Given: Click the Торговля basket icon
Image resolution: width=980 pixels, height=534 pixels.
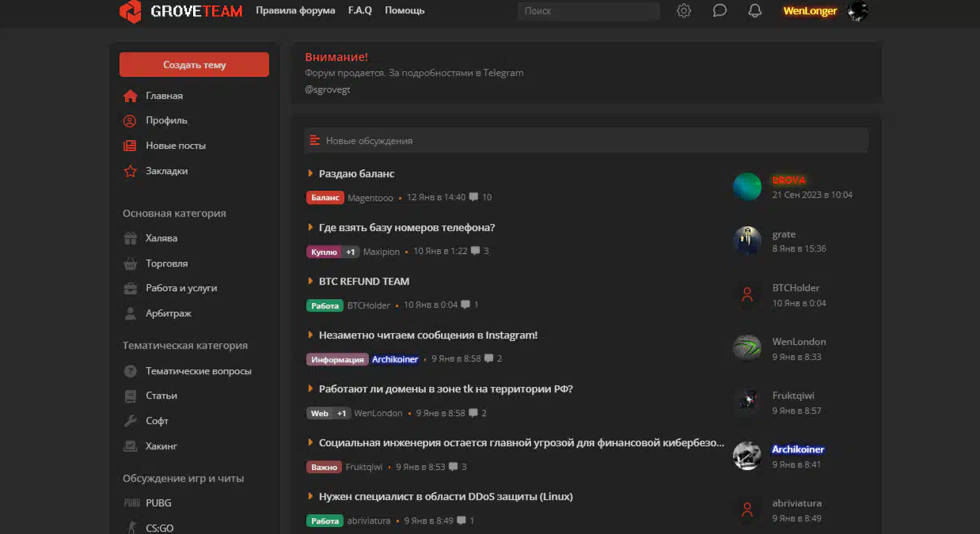Looking at the screenshot, I should coord(131,264).
